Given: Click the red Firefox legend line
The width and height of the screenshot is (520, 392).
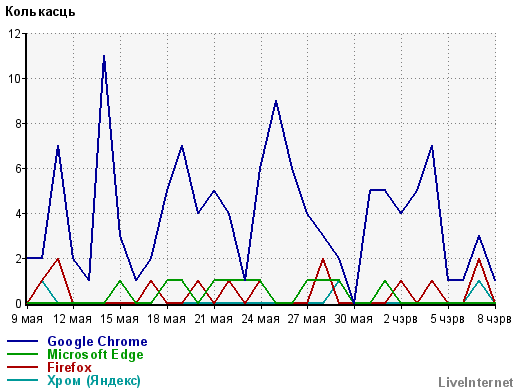Looking at the screenshot, I should coord(22,367).
